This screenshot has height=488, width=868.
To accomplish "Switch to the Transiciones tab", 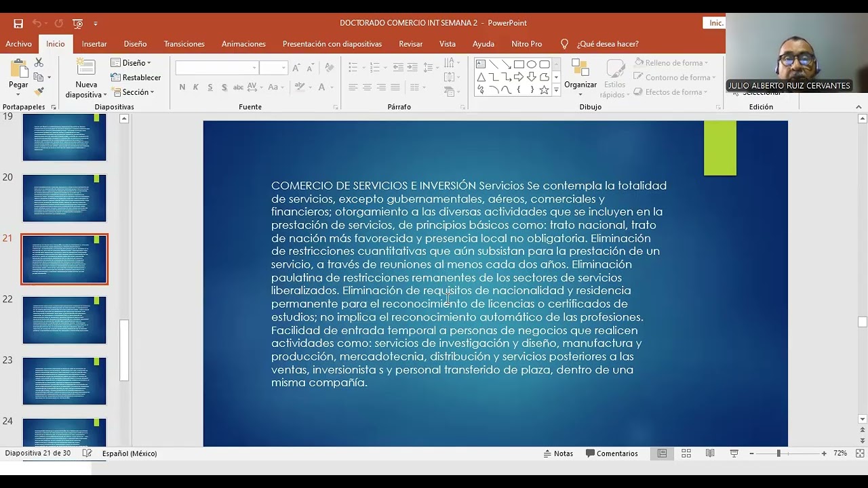I will point(184,44).
